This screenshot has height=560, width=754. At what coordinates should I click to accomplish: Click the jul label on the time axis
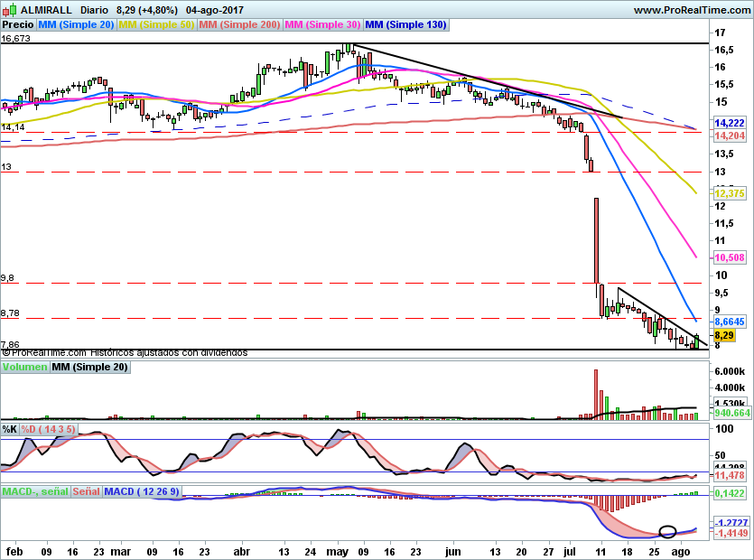[569, 552]
